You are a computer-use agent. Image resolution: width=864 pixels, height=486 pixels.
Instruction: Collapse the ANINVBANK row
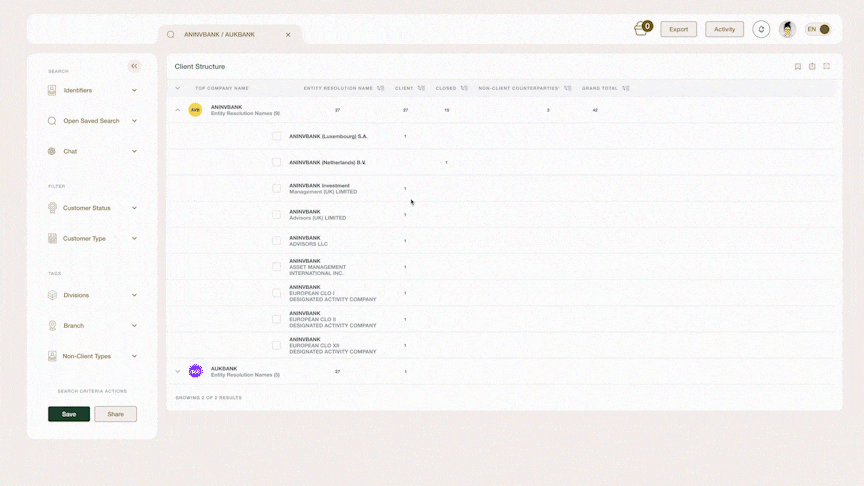click(177, 110)
